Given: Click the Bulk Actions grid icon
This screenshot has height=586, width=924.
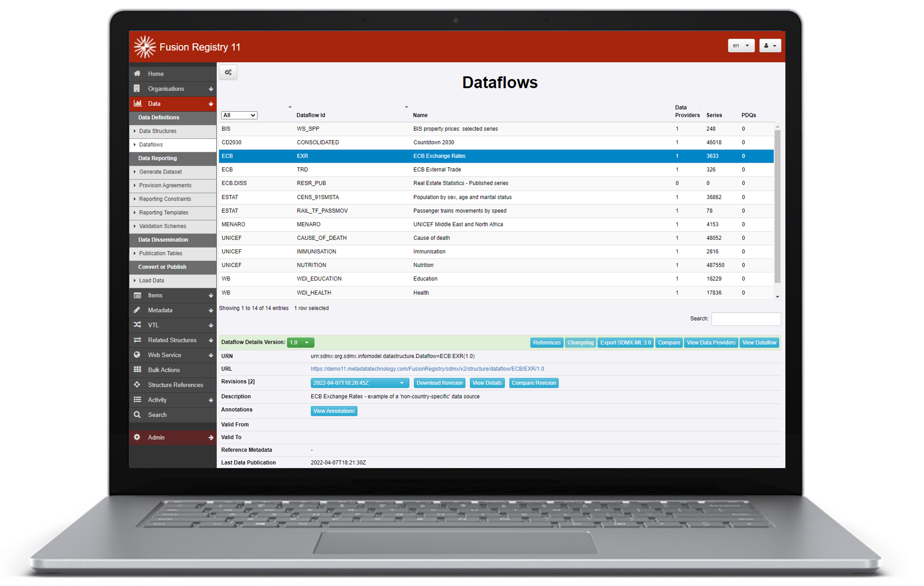Looking at the screenshot, I should tap(137, 369).
